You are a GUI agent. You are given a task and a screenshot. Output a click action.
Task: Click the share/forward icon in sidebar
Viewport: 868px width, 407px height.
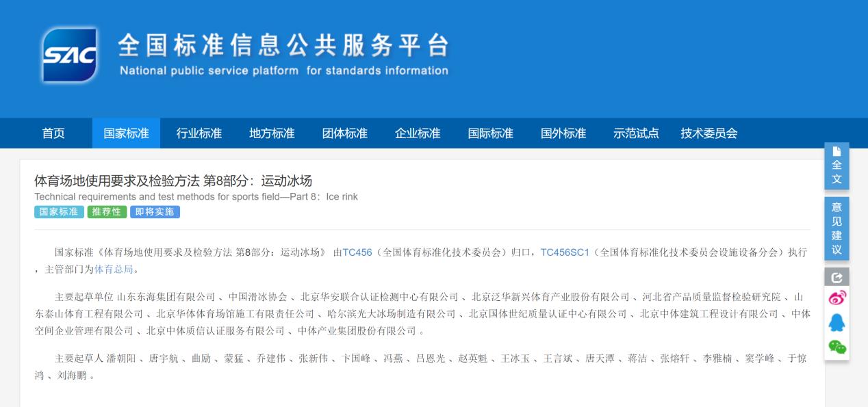tap(837, 276)
